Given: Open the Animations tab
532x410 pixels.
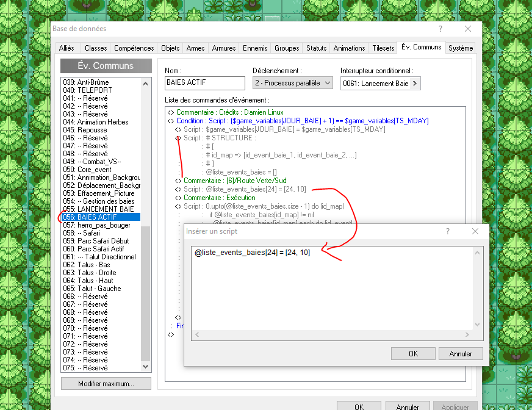Looking at the screenshot, I should coord(349,48).
